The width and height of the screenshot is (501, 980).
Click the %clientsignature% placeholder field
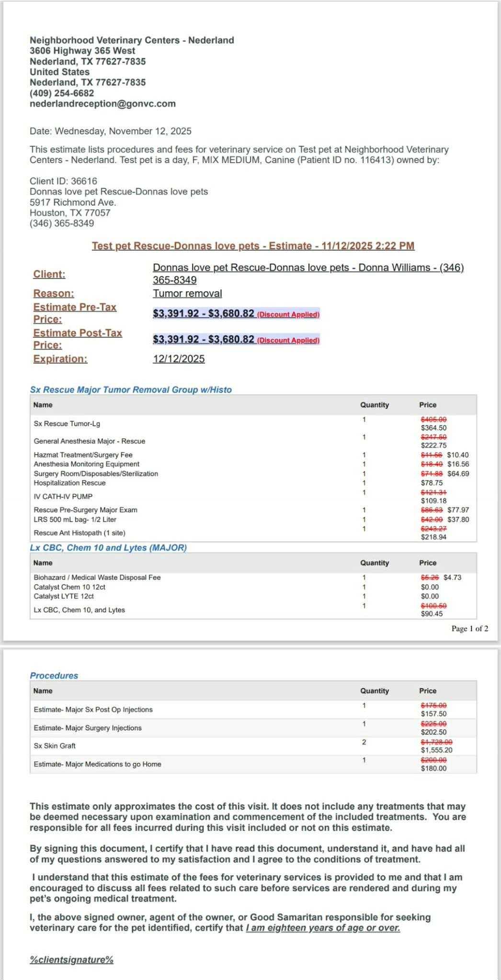click(x=71, y=960)
